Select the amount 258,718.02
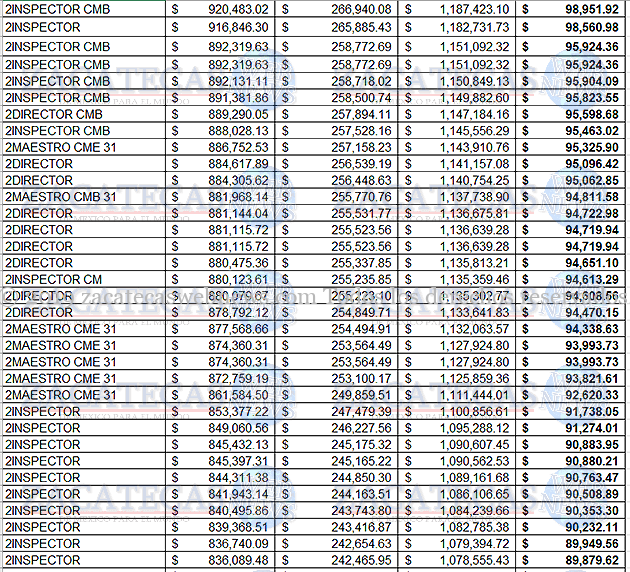Screen dimensions: 630x572 tap(361, 81)
